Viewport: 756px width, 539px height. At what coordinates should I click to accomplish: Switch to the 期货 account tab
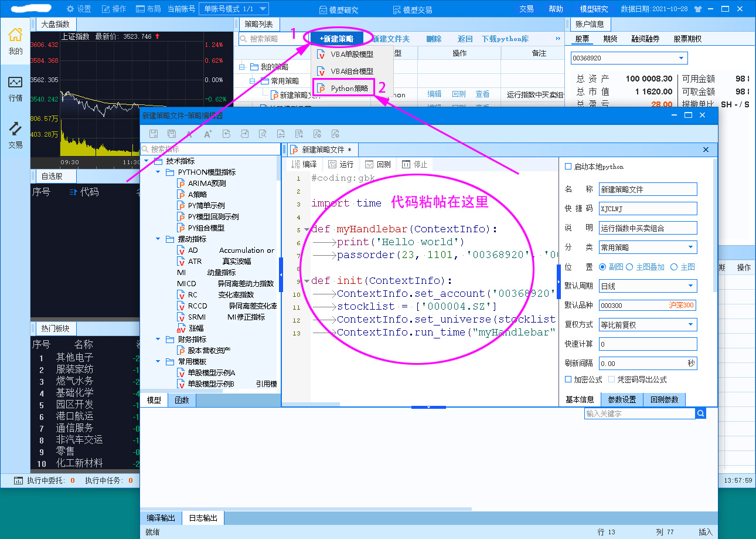point(610,39)
